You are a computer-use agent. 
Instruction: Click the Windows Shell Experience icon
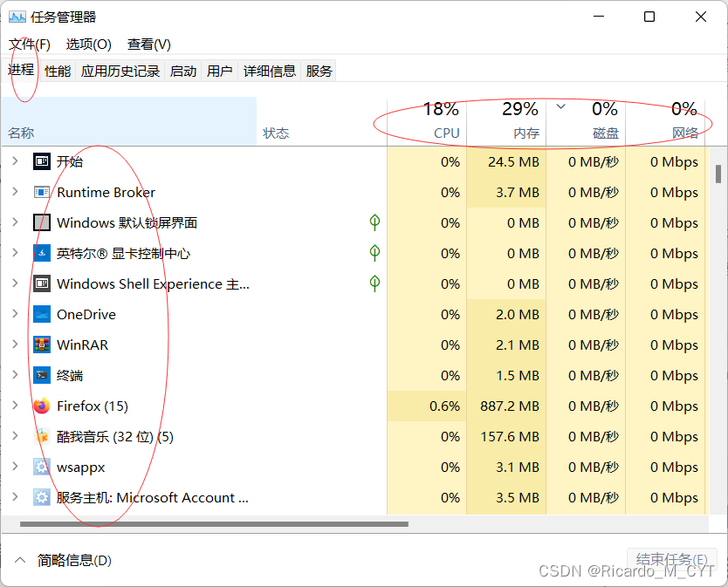tap(42, 283)
